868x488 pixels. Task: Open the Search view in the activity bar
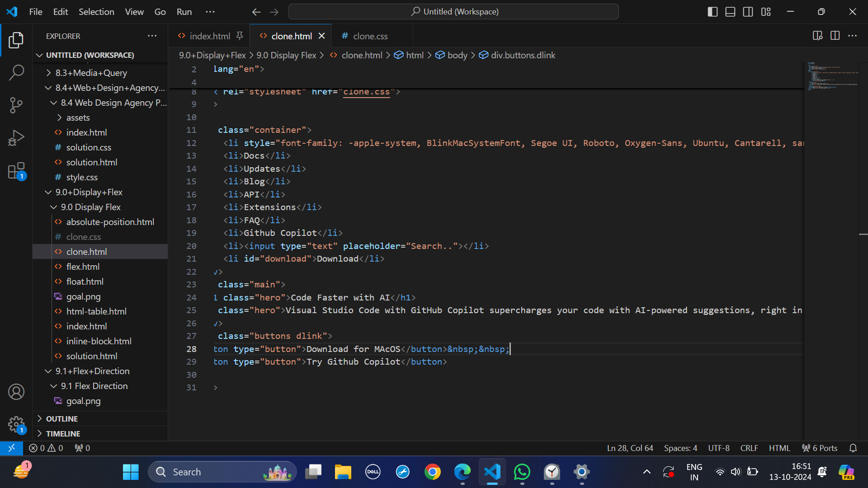(x=16, y=72)
